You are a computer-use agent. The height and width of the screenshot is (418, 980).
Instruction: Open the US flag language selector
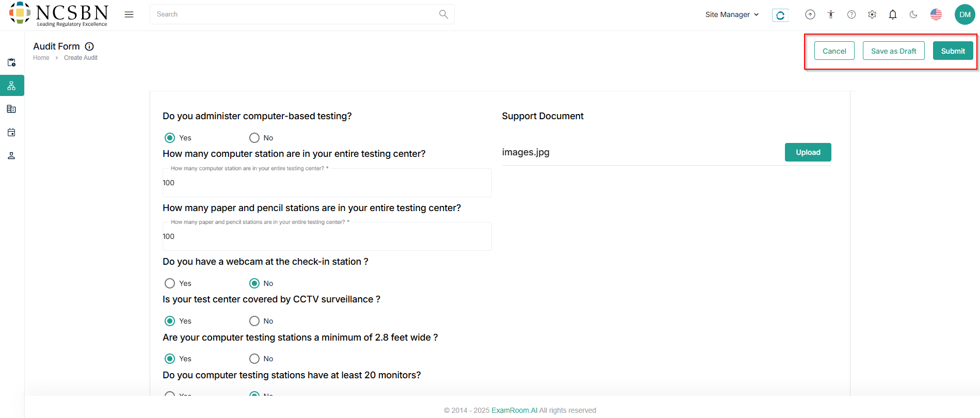(x=936, y=14)
